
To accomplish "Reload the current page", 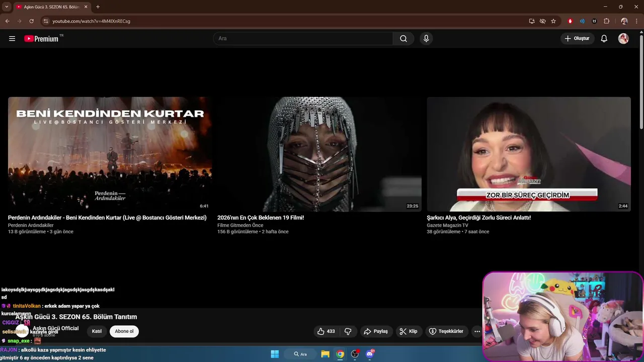I will [31, 21].
